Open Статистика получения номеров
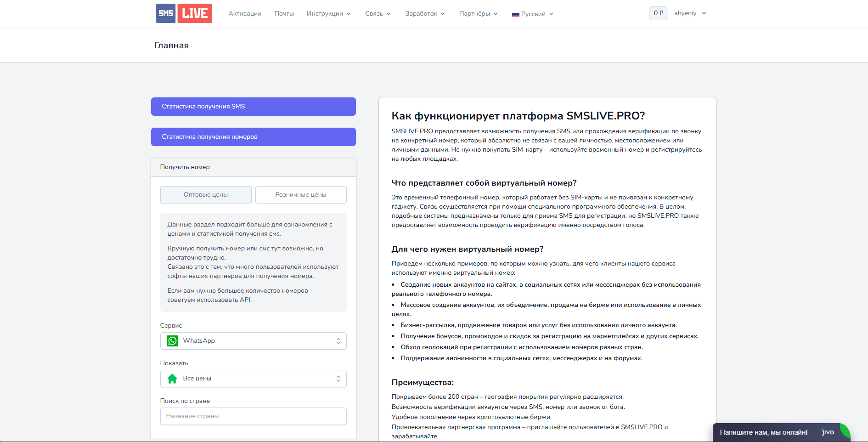 254,137
